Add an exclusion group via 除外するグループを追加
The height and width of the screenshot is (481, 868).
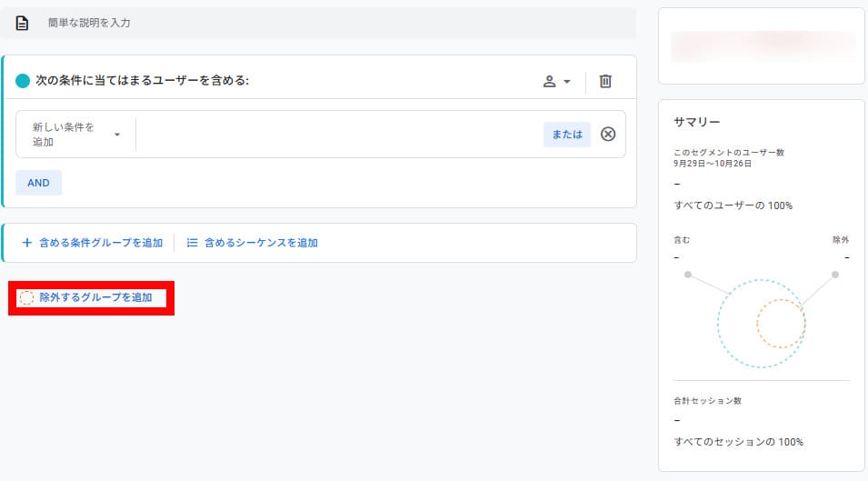95,297
